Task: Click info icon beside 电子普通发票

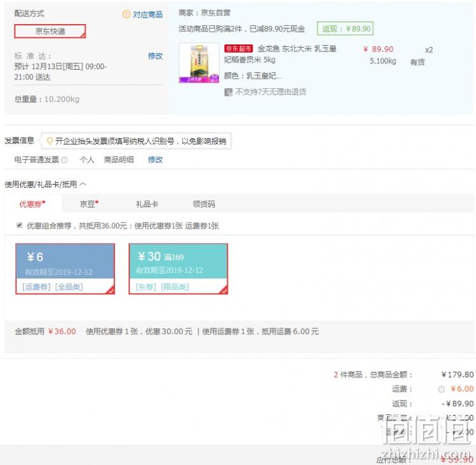Action: pos(64,160)
